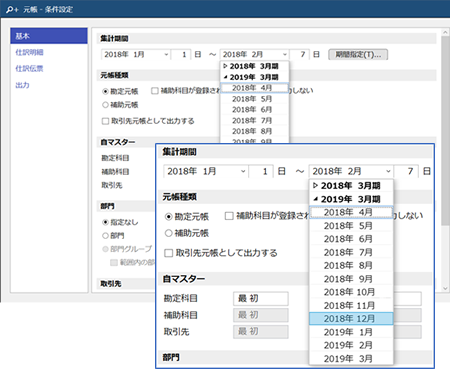Pick 2018年 11月 in the enlarged list
The height and width of the screenshot is (370, 450).
click(x=351, y=305)
